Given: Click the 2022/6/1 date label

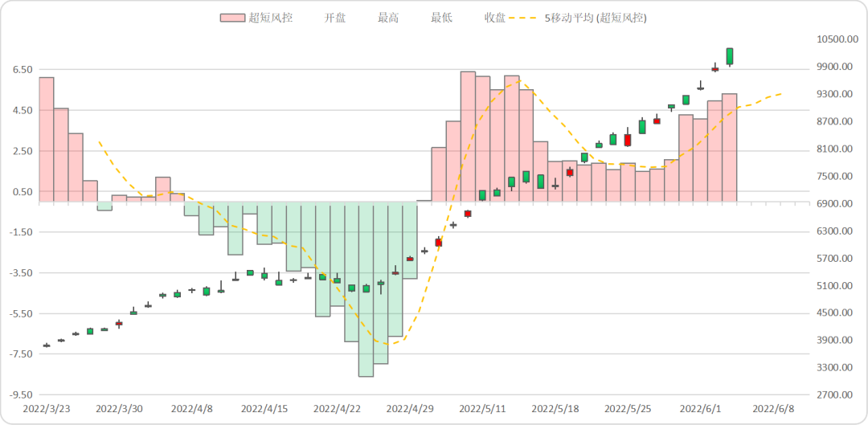Looking at the screenshot, I should tap(700, 409).
